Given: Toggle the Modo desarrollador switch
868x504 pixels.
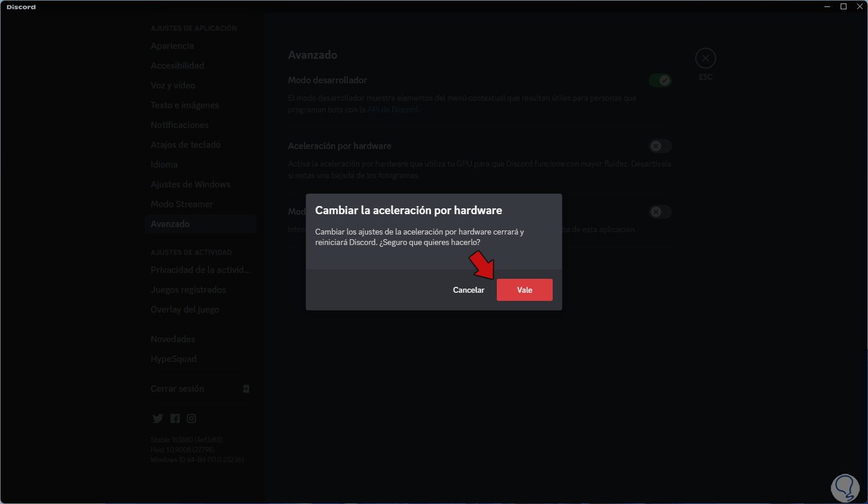Looking at the screenshot, I should (x=660, y=80).
